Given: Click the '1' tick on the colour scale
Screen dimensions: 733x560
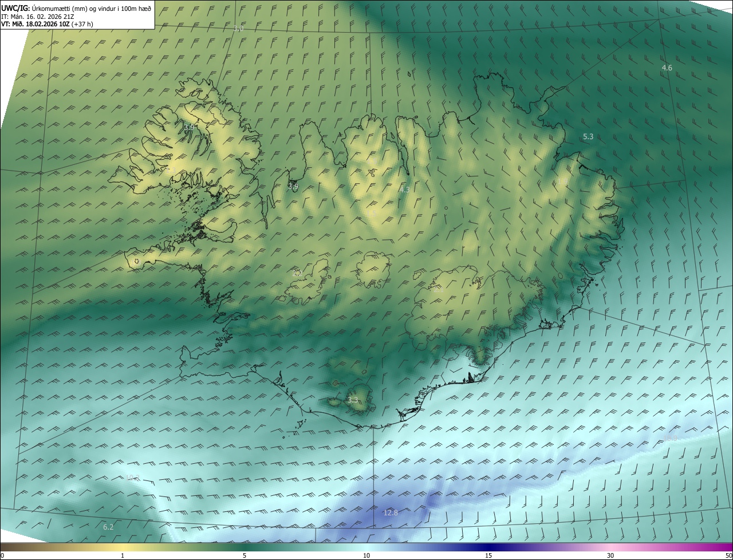Looking at the screenshot, I should [x=123, y=555].
